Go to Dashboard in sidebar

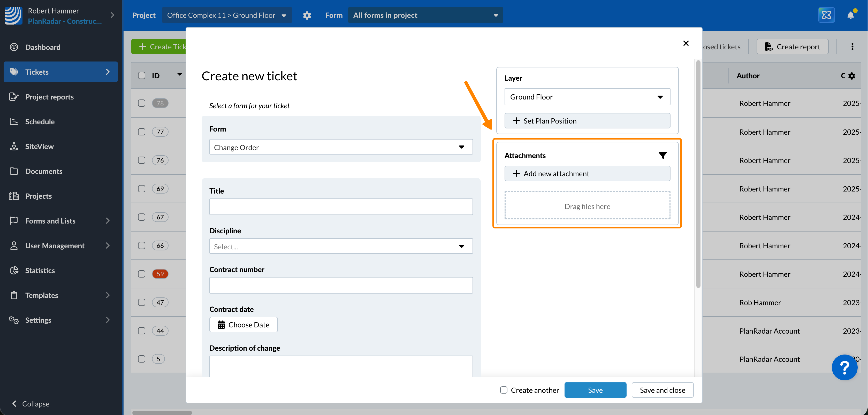43,47
